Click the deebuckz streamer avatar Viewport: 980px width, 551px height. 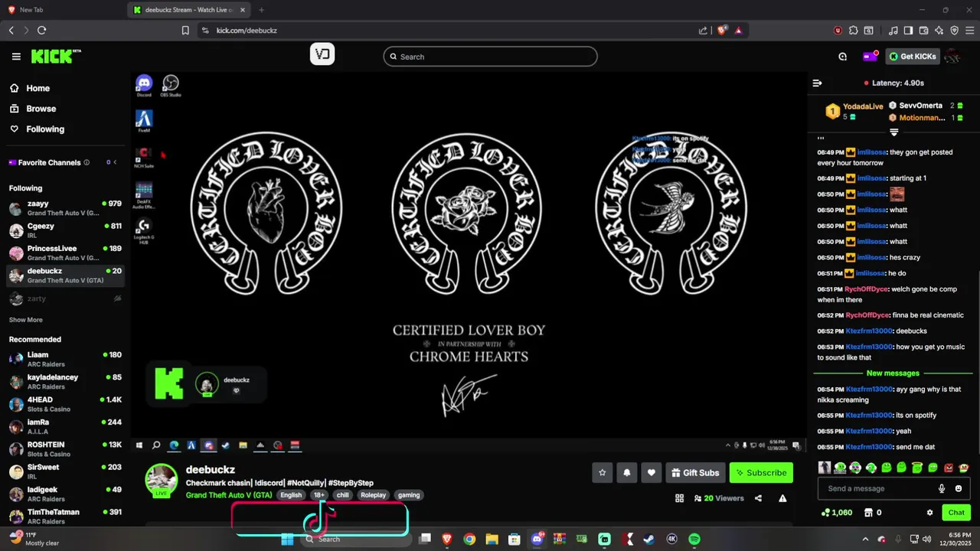pyautogui.click(x=162, y=480)
